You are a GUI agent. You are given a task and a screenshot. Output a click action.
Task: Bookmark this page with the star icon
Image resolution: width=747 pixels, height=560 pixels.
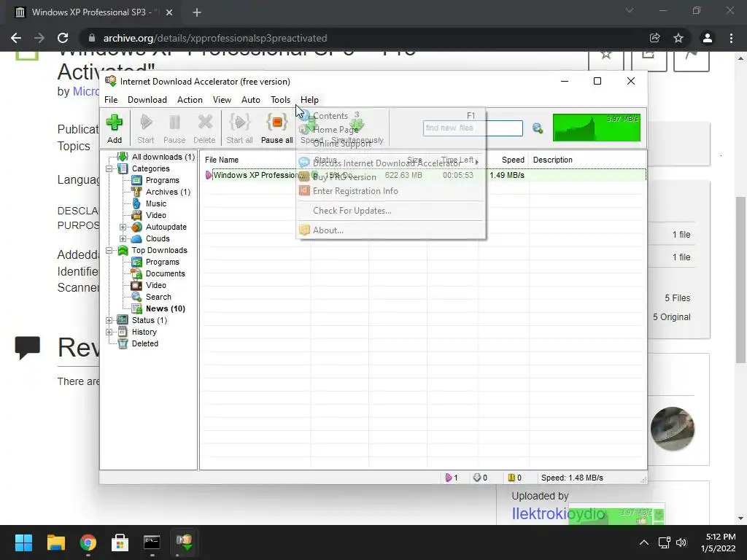coord(678,38)
